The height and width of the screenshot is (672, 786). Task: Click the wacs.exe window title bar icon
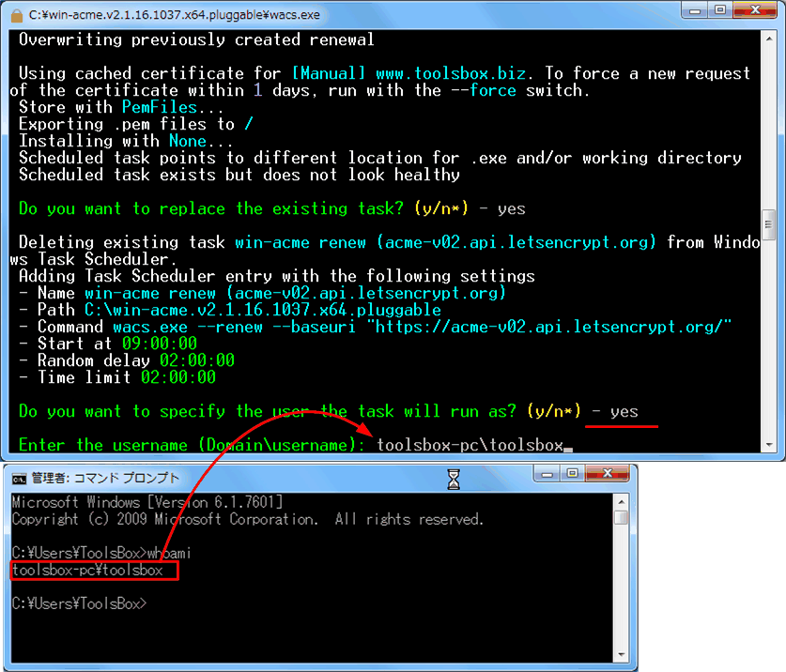coord(17,16)
